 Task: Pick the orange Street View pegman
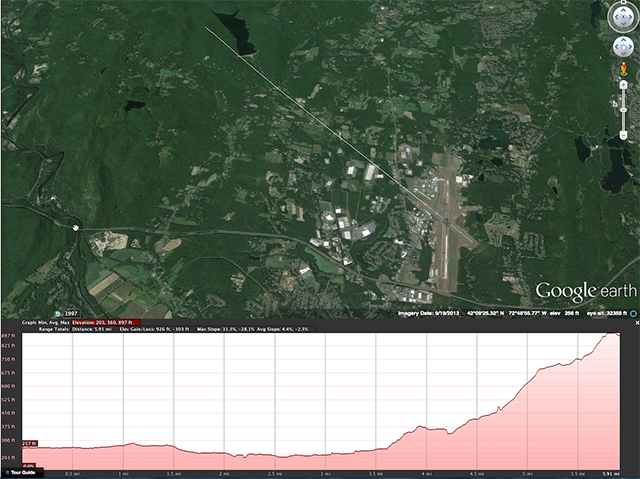pyautogui.click(x=623, y=69)
